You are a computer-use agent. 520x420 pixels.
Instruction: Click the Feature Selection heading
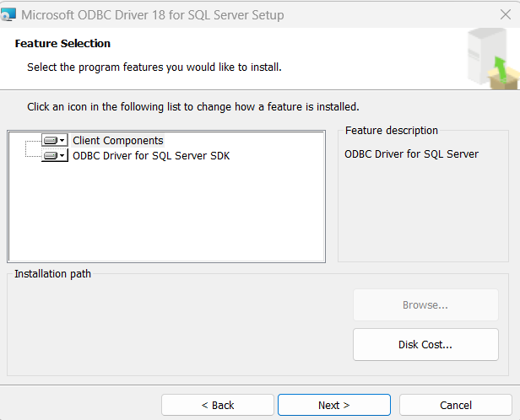click(x=62, y=43)
